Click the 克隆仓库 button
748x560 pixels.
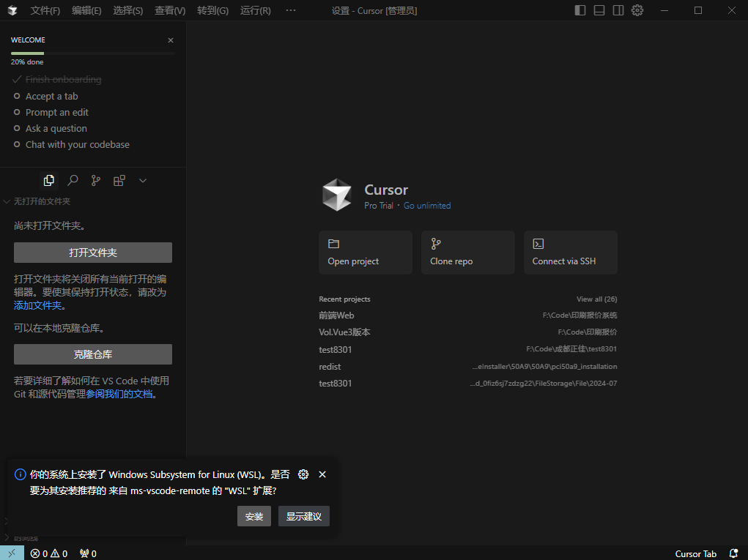tap(93, 354)
